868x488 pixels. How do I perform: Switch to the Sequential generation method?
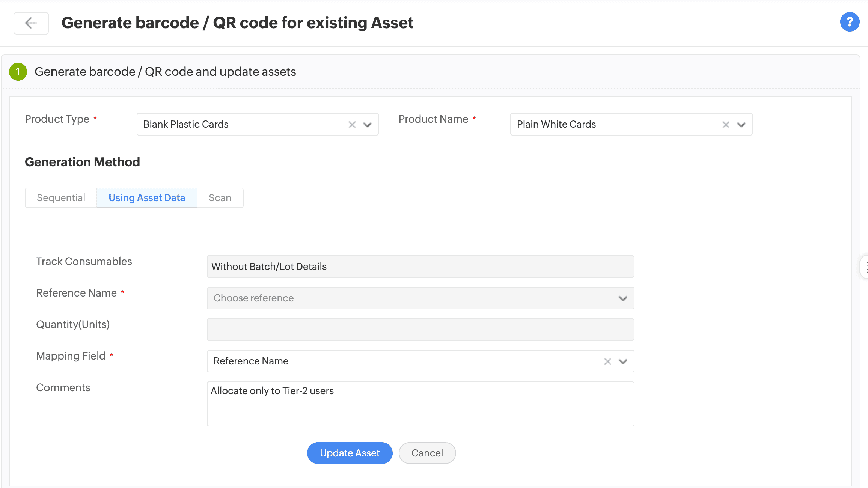[61, 198]
